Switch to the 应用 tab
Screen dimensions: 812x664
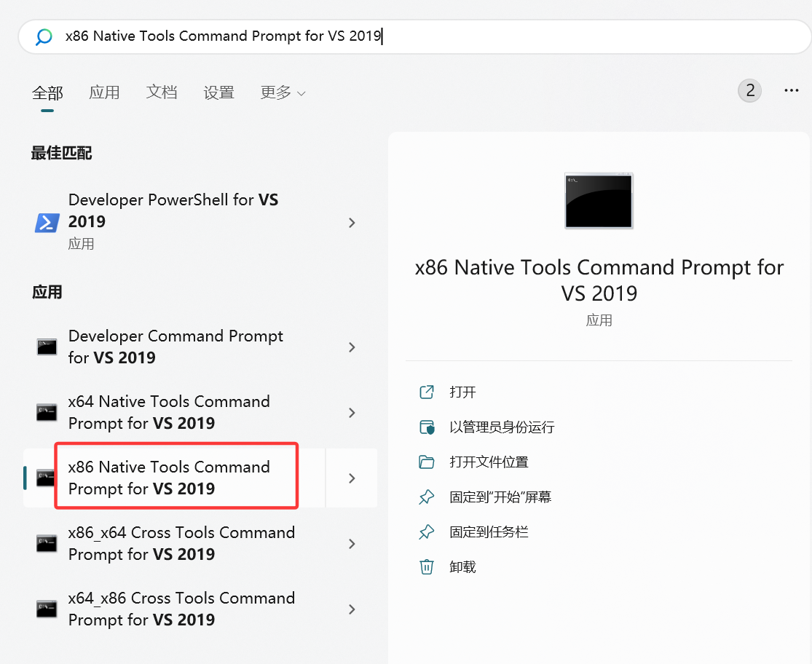pyautogui.click(x=104, y=92)
